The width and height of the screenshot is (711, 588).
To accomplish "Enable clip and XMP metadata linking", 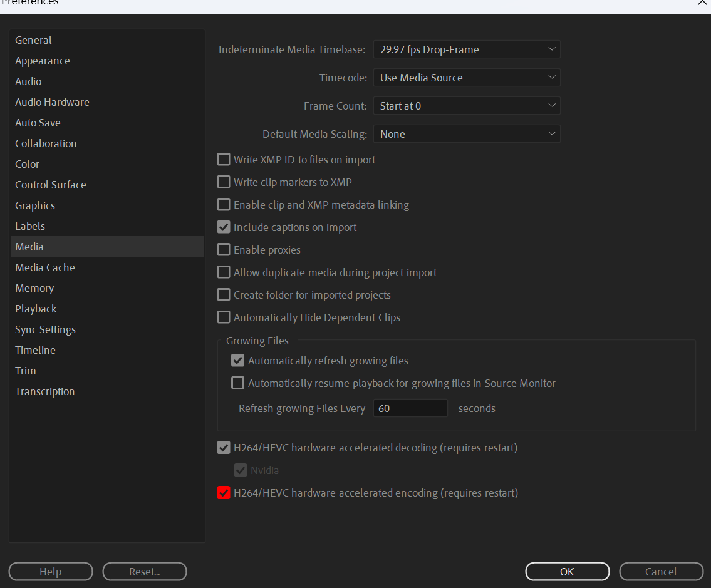I will [x=224, y=205].
